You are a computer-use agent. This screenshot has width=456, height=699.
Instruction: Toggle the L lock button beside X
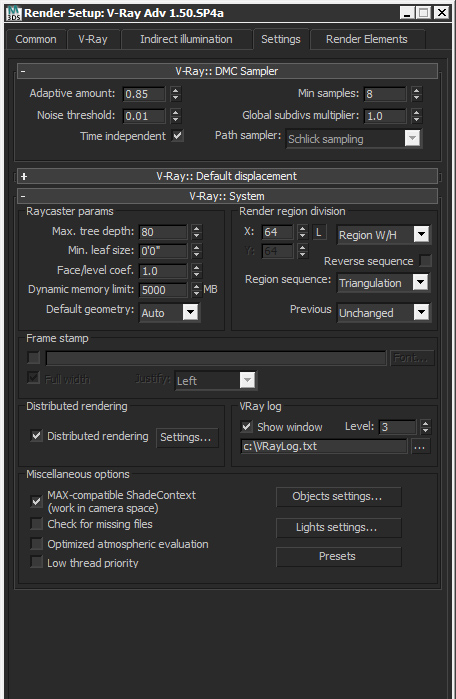[x=319, y=232]
